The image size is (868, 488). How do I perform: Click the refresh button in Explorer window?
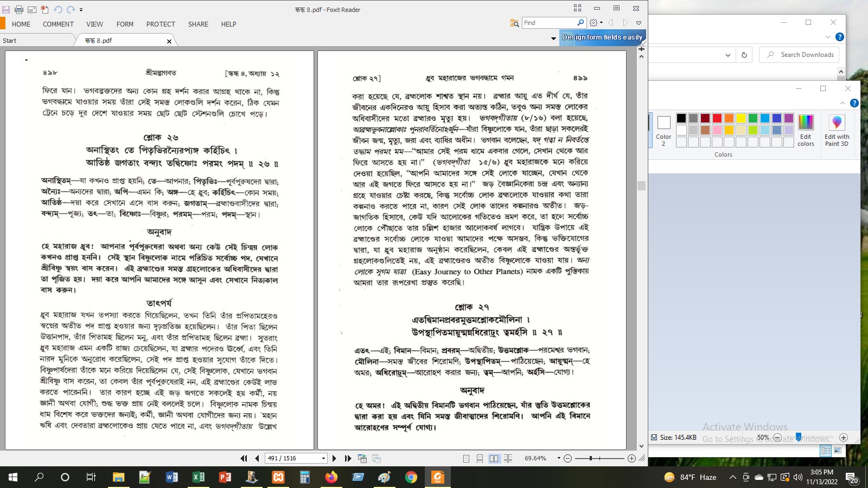pos(744,55)
